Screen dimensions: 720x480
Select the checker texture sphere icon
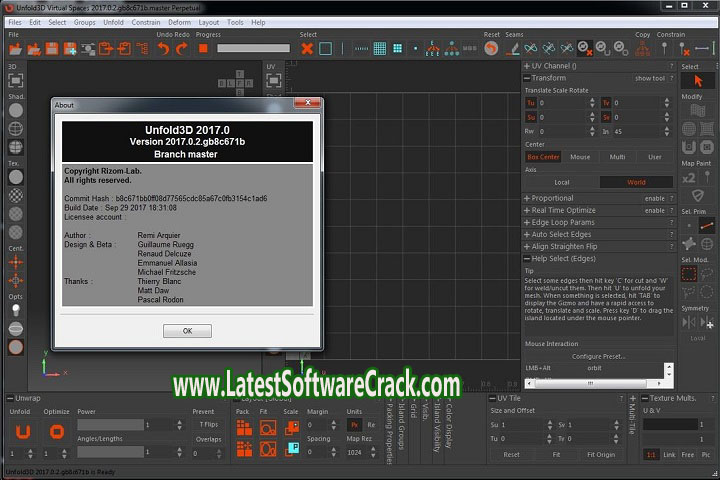(x=16, y=196)
